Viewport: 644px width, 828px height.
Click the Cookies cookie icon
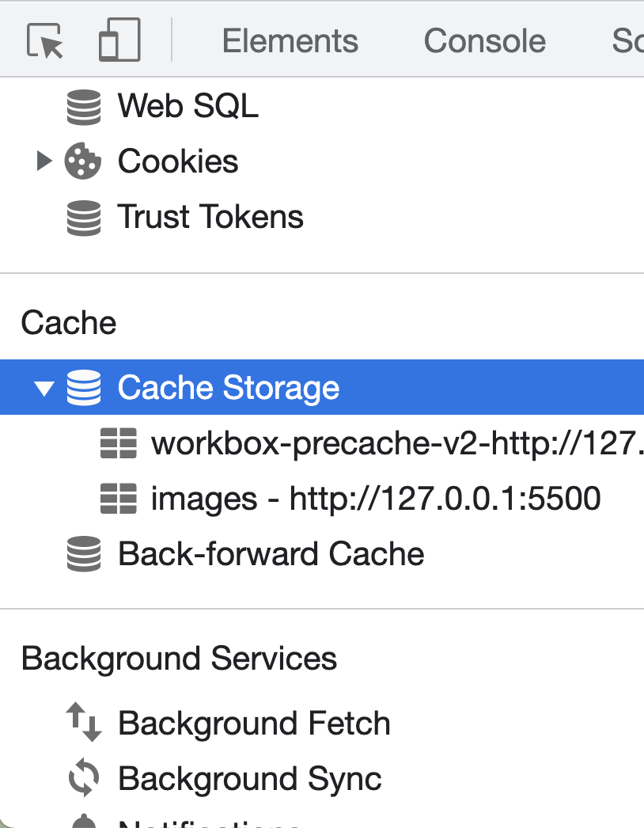[x=83, y=161]
